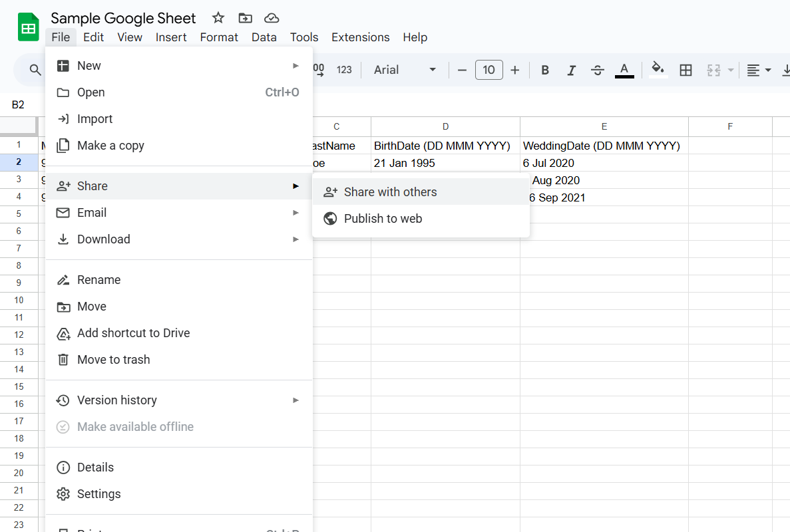Click the WeddingDate header cell
The image size is (790, 532).
(604, 146)
